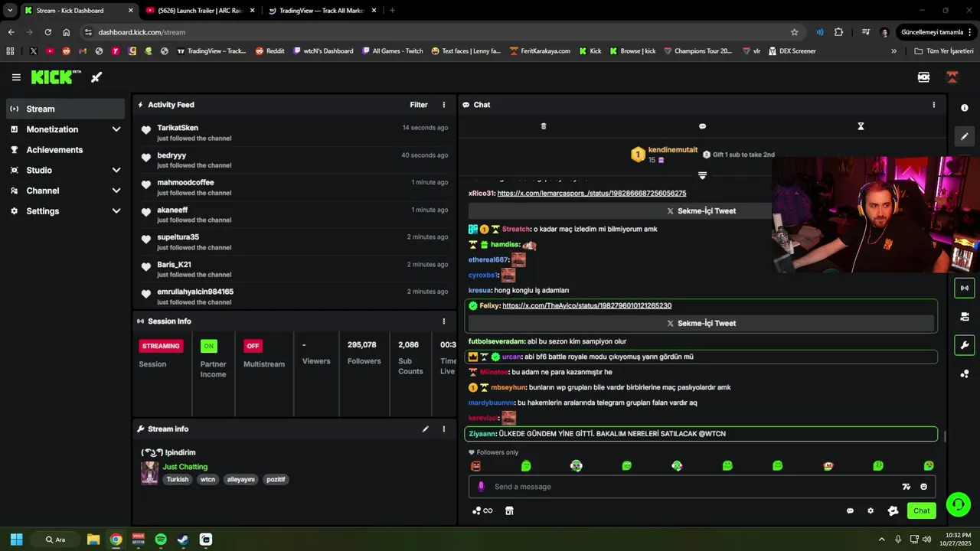Expand the Channel sidebar section
This screenshot has width=980, height=551.
pos(65,191)
